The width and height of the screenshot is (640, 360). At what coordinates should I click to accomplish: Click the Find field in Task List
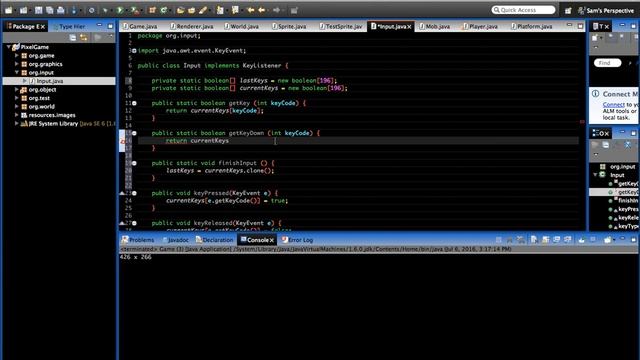[607, 63]
